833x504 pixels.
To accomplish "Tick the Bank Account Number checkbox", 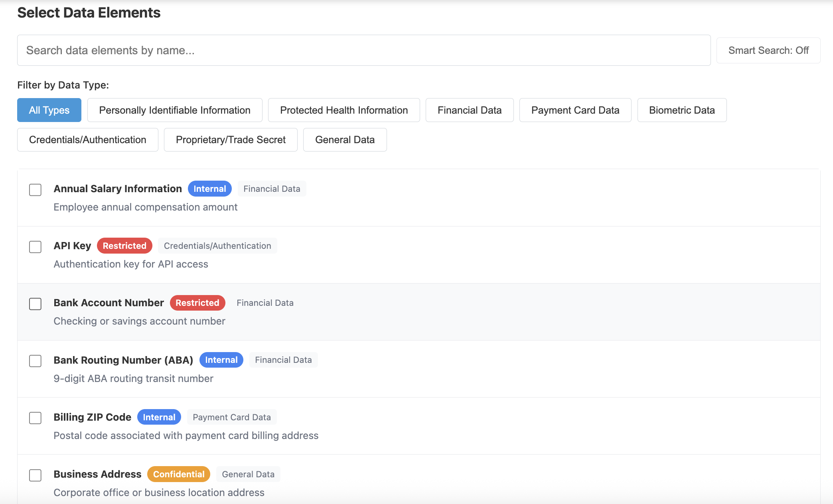I will (x=35, y=304).
